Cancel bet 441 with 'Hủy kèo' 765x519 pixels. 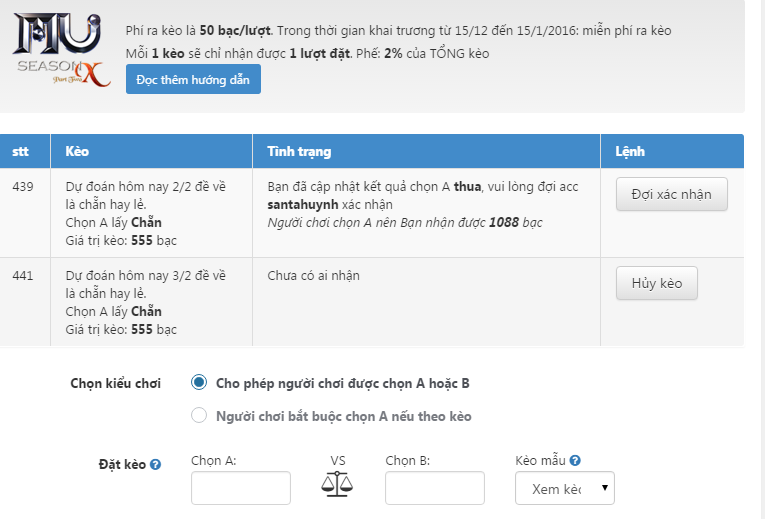656,283
